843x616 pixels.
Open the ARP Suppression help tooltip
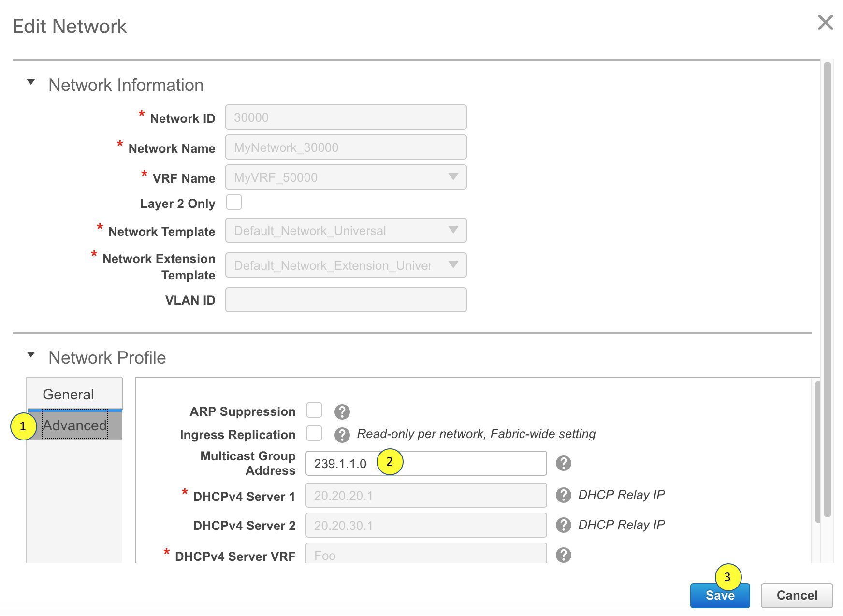(343, 411)
